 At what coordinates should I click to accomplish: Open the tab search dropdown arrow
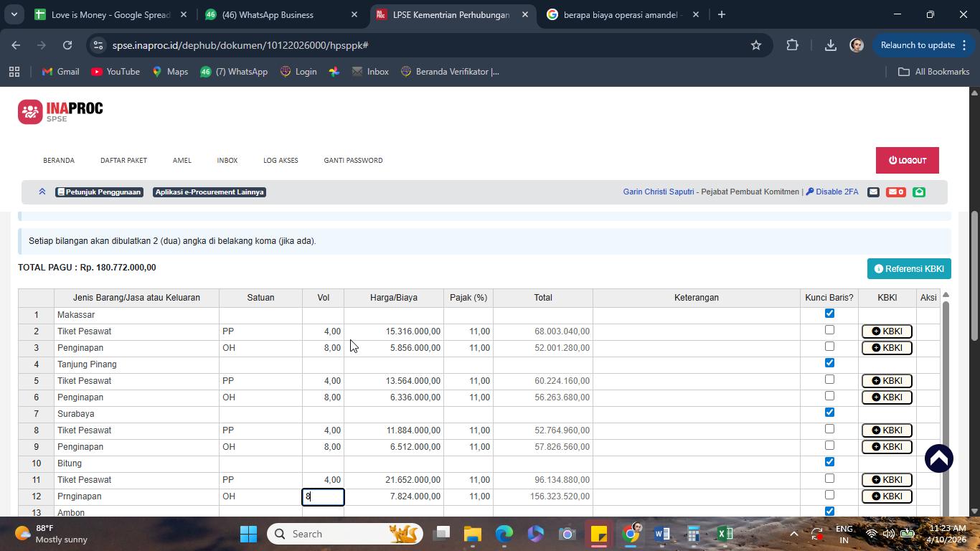coord(14,14)
